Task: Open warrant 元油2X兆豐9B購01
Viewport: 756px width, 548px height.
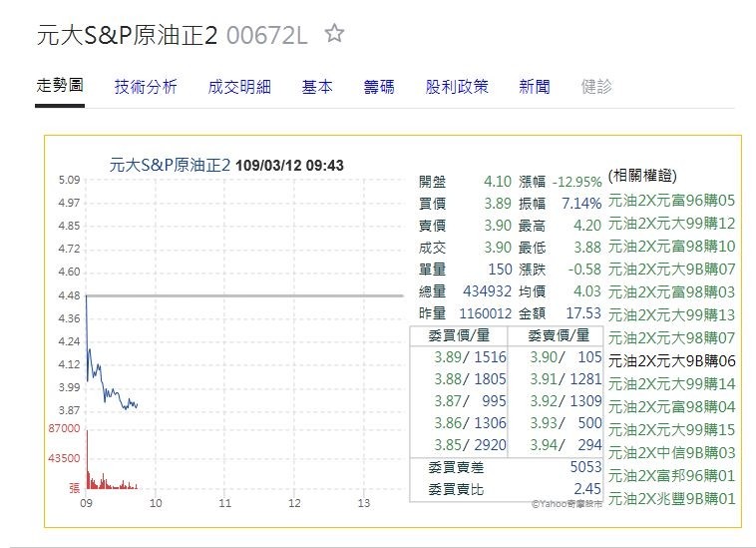Action: pos(671,498)
